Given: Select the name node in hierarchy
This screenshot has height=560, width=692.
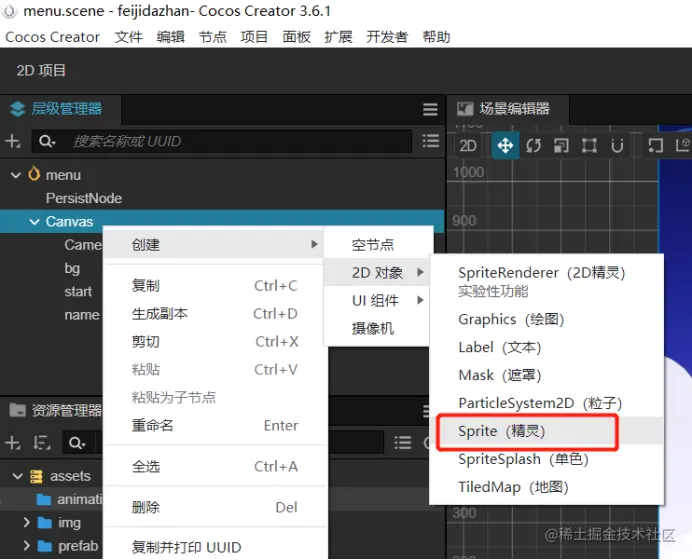Looking at the screenshot, I should coord(82,315).
